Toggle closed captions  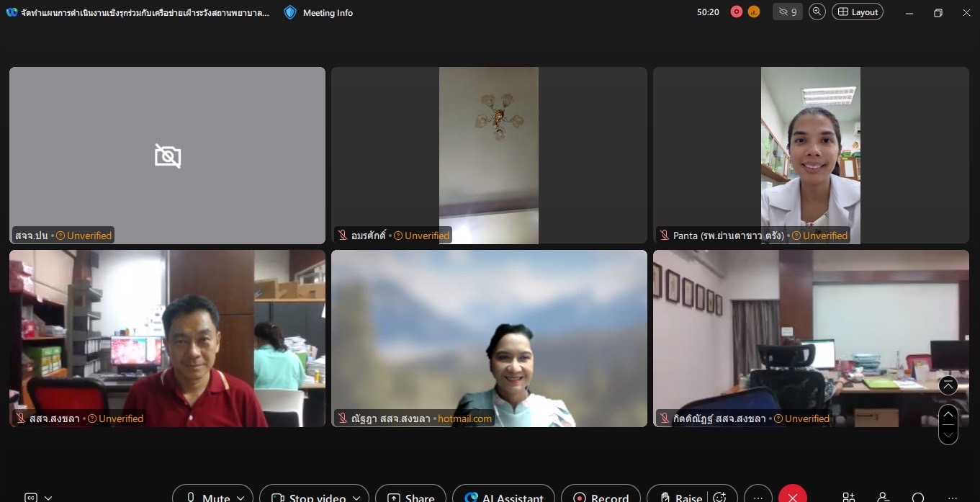pos(31,497)
